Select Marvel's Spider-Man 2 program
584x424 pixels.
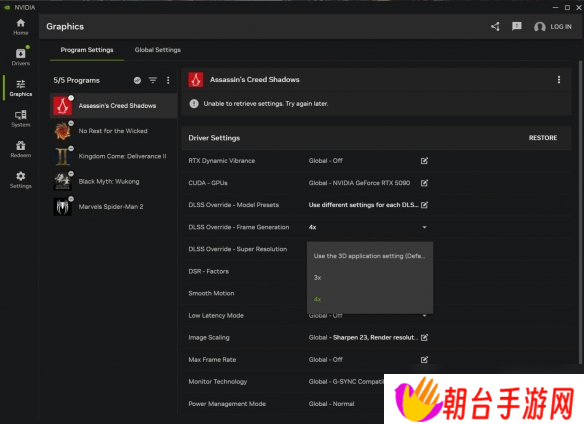tap(114, 207)
